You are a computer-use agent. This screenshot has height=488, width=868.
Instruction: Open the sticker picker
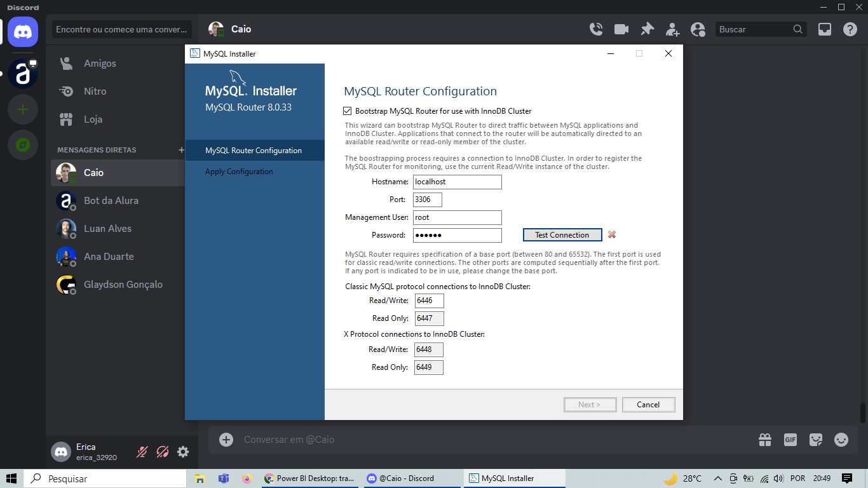(x=815, y=440)
